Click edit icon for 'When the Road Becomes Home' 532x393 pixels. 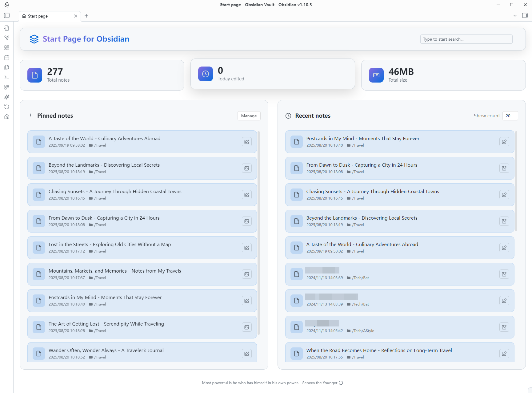[x=504, y=354]
